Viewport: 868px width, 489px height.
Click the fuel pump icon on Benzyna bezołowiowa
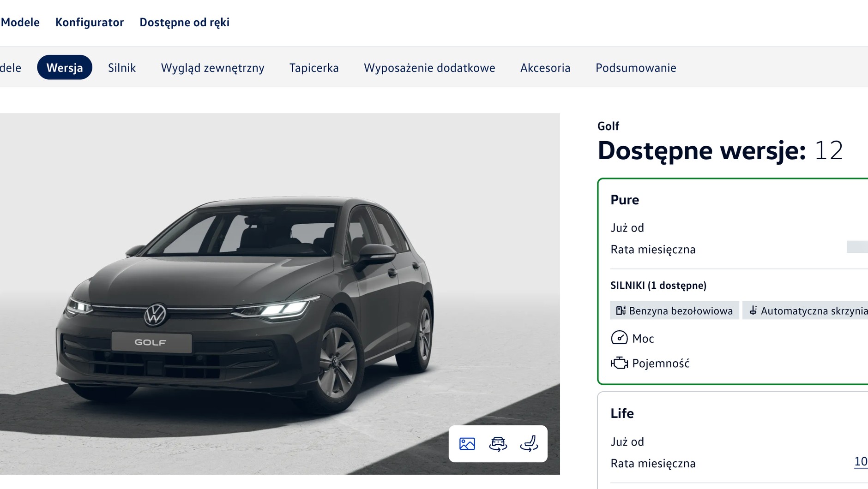tap(621, 310)
